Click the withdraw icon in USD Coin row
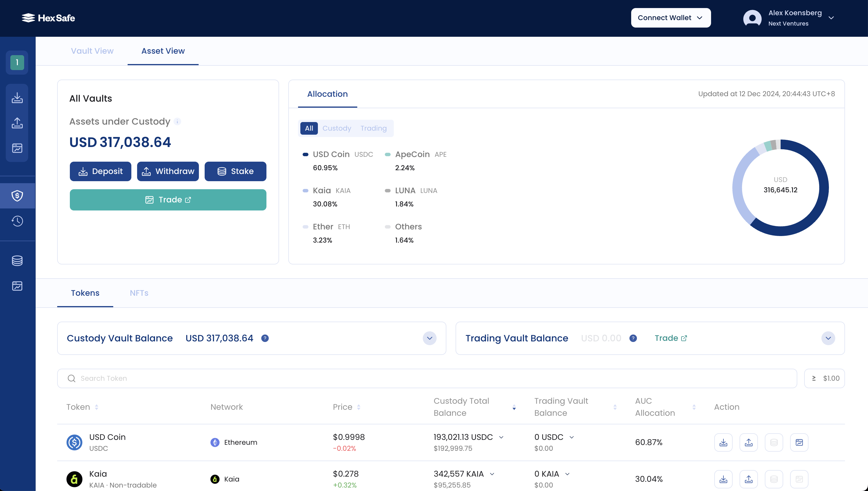Image resolution: width=868 pixels, height=491 pixels. click(748, 442)
